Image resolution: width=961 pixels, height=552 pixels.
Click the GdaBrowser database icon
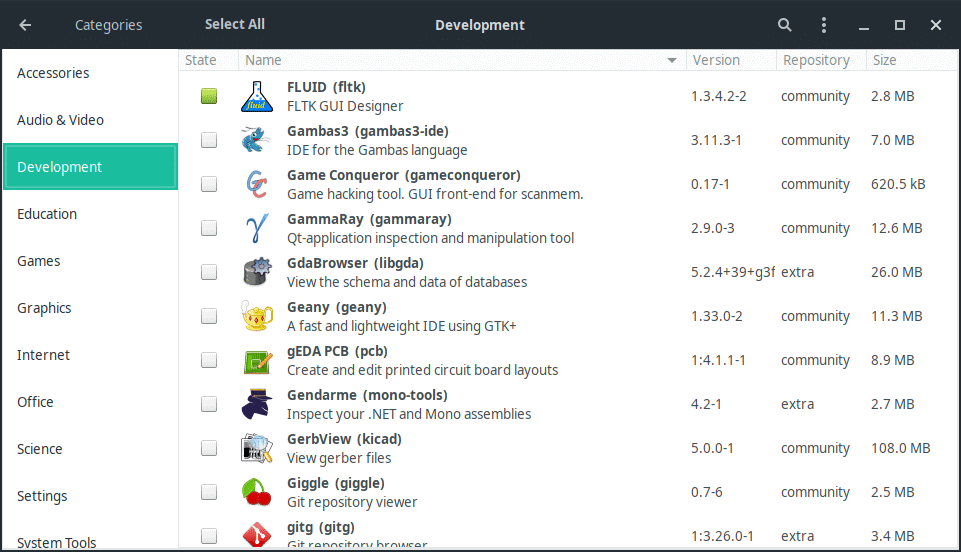tap(257, 272)
